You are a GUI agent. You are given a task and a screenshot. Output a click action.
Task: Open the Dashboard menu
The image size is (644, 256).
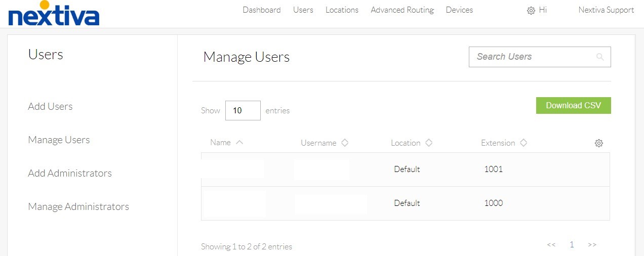[261, 10]
